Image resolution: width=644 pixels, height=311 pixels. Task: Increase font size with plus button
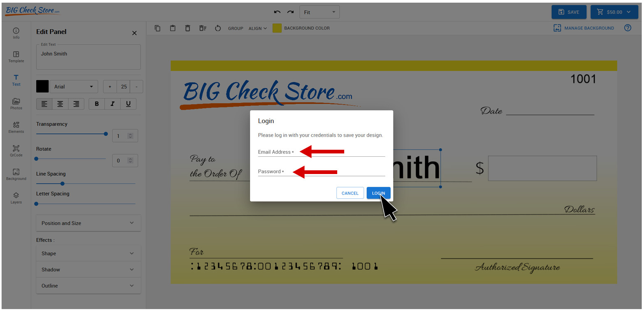[110, 87]
